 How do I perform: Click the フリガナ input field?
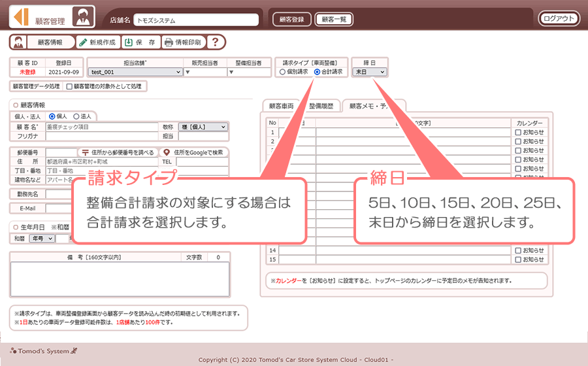[102, 136]
